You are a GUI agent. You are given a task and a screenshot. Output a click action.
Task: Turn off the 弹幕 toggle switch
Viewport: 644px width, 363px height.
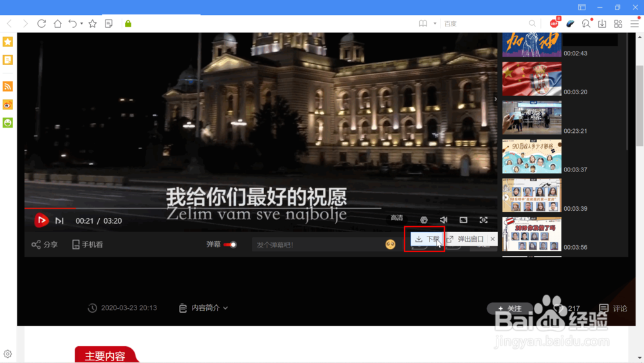point(231,244)
